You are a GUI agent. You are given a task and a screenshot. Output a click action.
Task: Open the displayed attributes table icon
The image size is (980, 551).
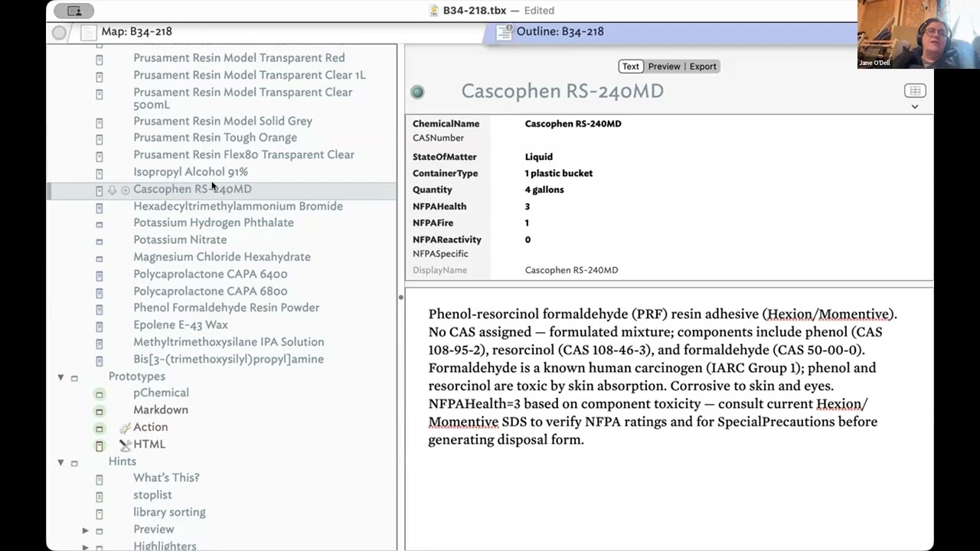pyautogui.click(x=915, y=90)
